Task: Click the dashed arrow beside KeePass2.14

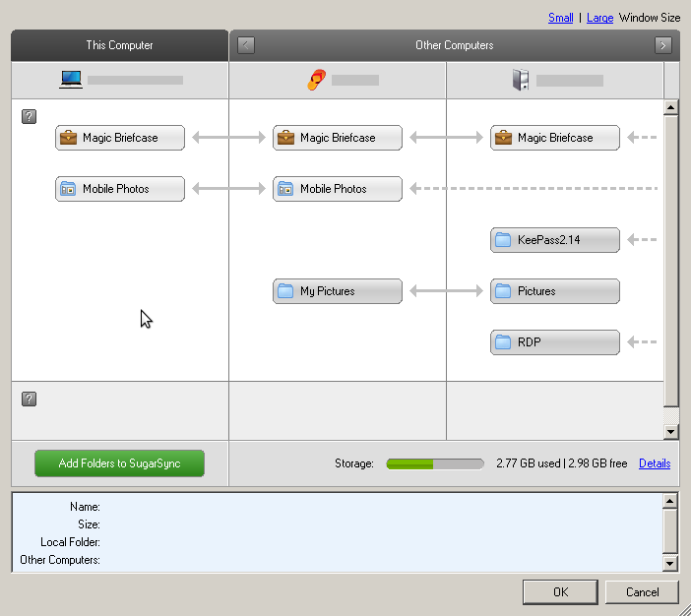Action: point(642,240)
